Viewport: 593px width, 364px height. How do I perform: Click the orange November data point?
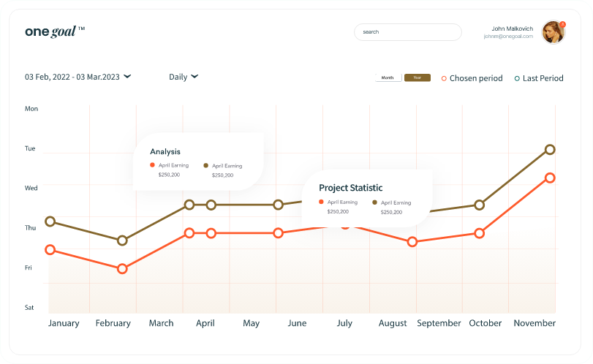[x=550, y=178]
